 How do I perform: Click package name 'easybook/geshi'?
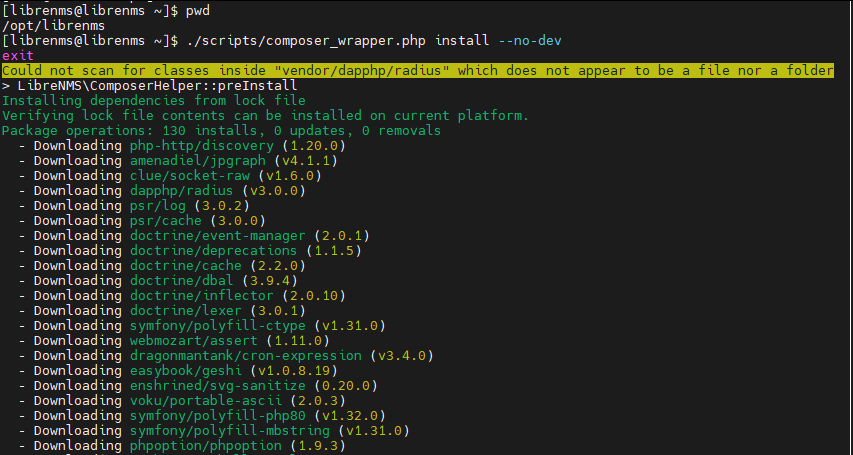click(186, 371)
